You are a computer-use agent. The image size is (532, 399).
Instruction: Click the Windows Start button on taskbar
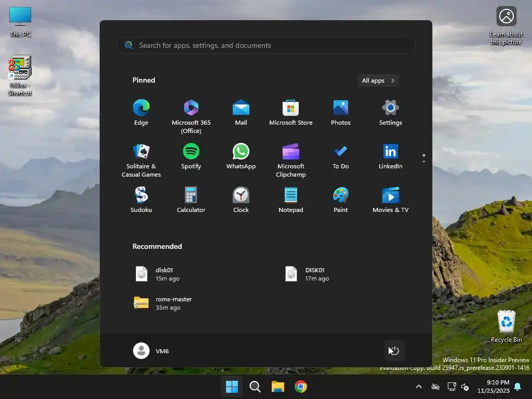[x=232, y=387]
